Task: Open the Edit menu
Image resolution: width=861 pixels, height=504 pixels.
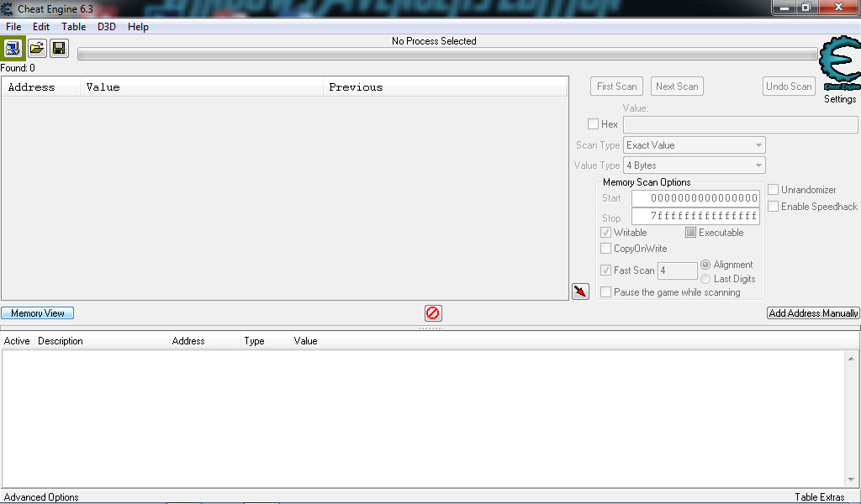Action: (x=41, y=26)
